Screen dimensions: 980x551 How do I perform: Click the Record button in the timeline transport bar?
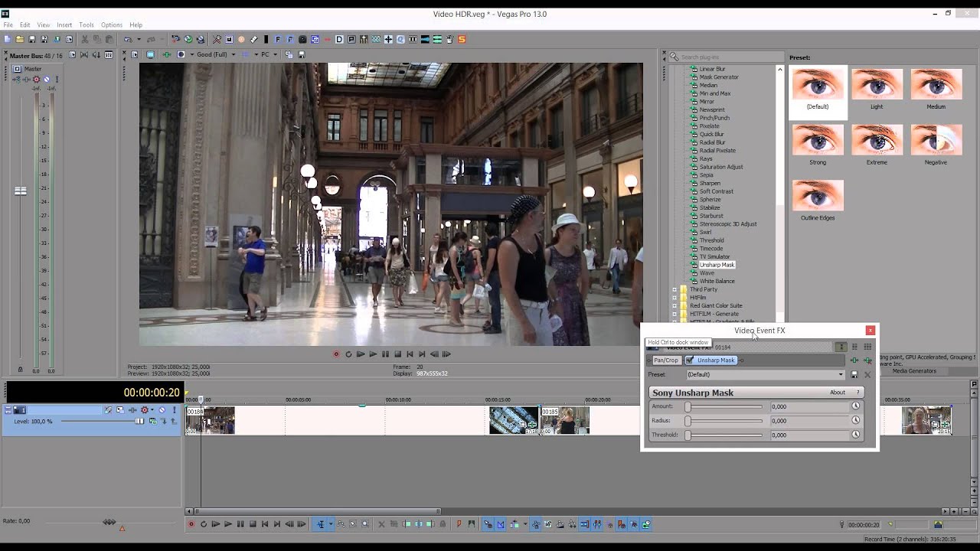[191, 524]
